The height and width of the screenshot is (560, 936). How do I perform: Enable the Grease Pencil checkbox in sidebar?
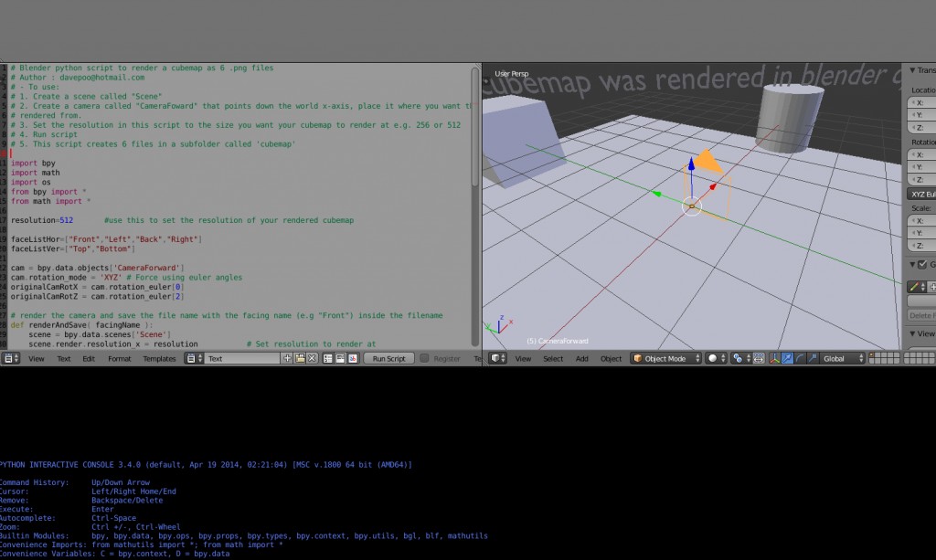pos(921,264)
